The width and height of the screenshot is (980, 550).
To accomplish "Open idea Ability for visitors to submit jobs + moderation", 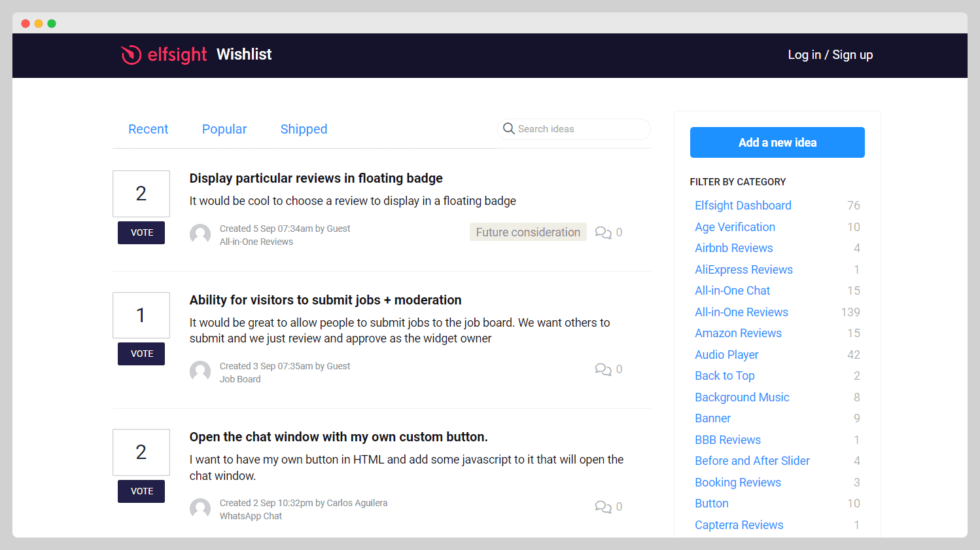I will 325,300.
